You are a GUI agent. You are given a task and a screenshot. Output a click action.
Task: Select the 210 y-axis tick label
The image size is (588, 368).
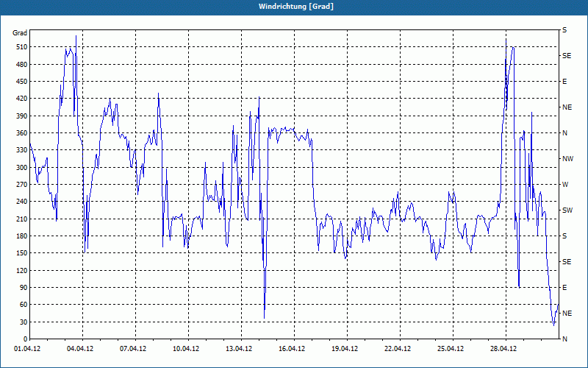(22, 219)
